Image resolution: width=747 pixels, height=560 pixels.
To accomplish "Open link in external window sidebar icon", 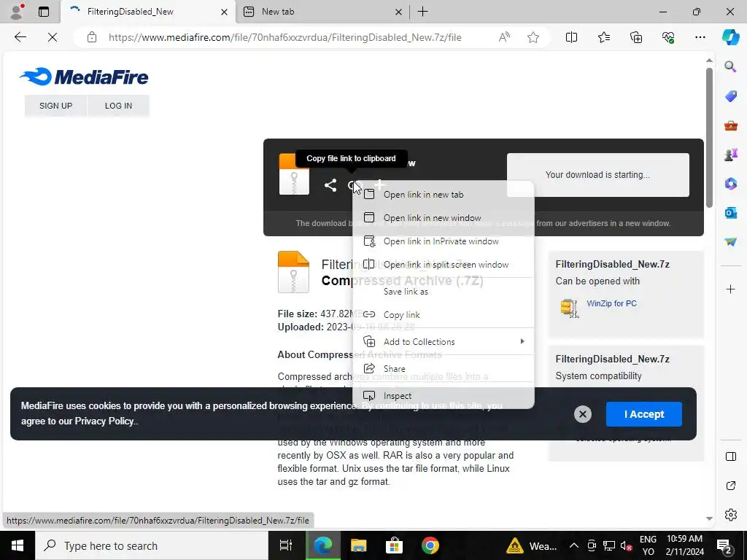I will pos(730,486).
